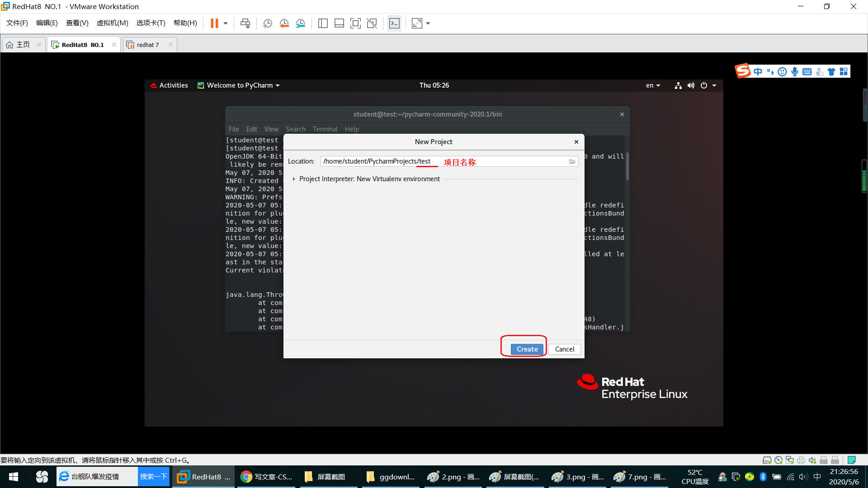Image resolution: width=868 pixels, height=488 pixels.
Task: Open Sogou voice input microphone
Action: 795,71
